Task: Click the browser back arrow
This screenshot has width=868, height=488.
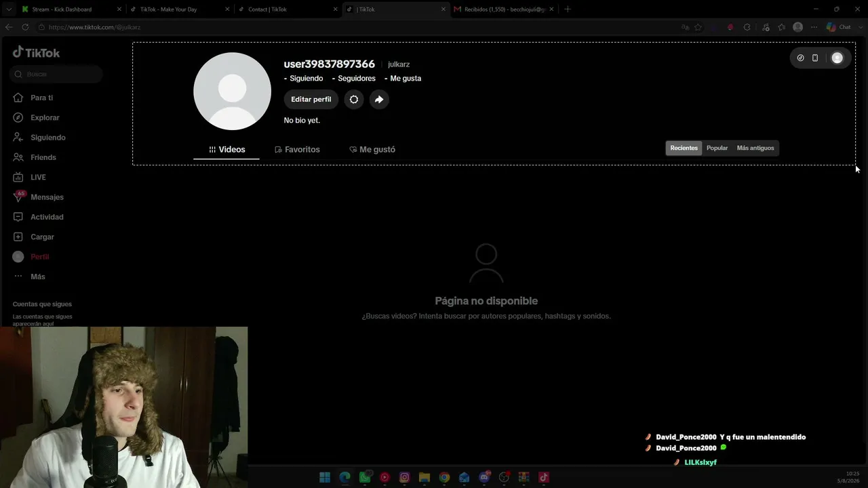Action: click(9, 27)
